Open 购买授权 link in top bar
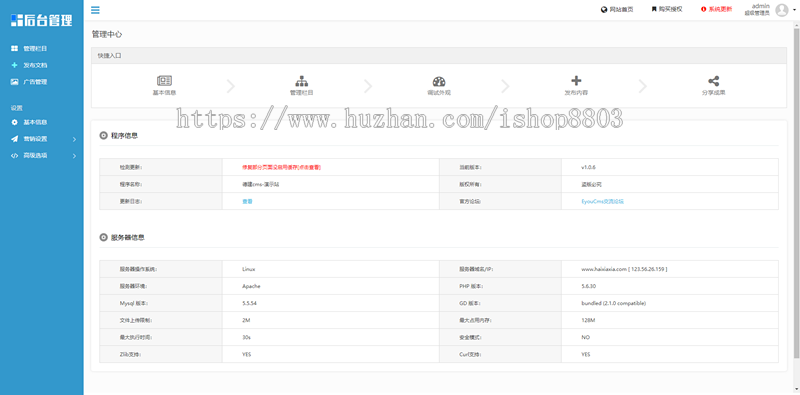 click(x=666, y=9)
